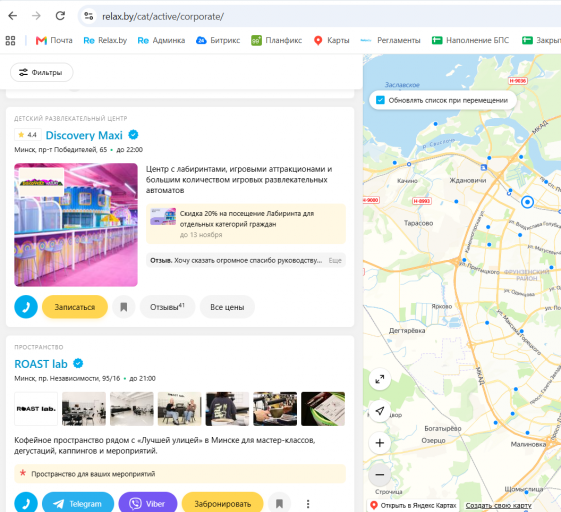The image size is (561, 512).
Task: Bookmark the Discovery Maxi listing
Action: [123, 307]
